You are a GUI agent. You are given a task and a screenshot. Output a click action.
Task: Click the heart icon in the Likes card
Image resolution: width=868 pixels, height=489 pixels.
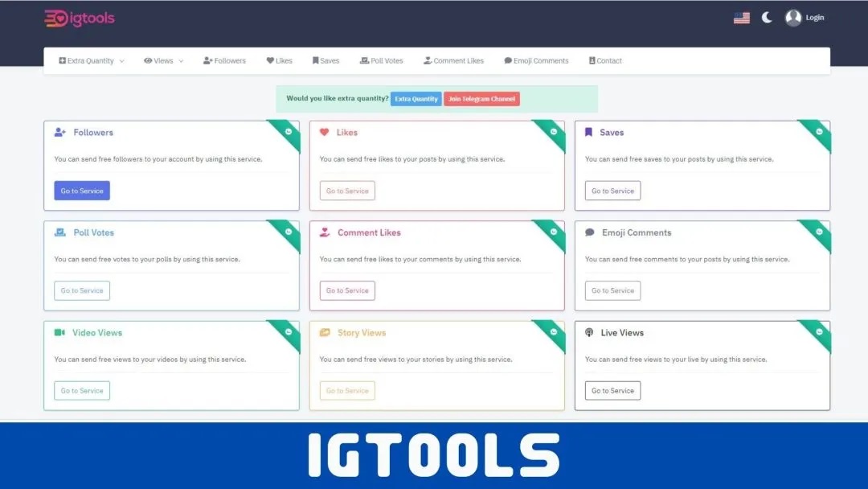[325, 133]
